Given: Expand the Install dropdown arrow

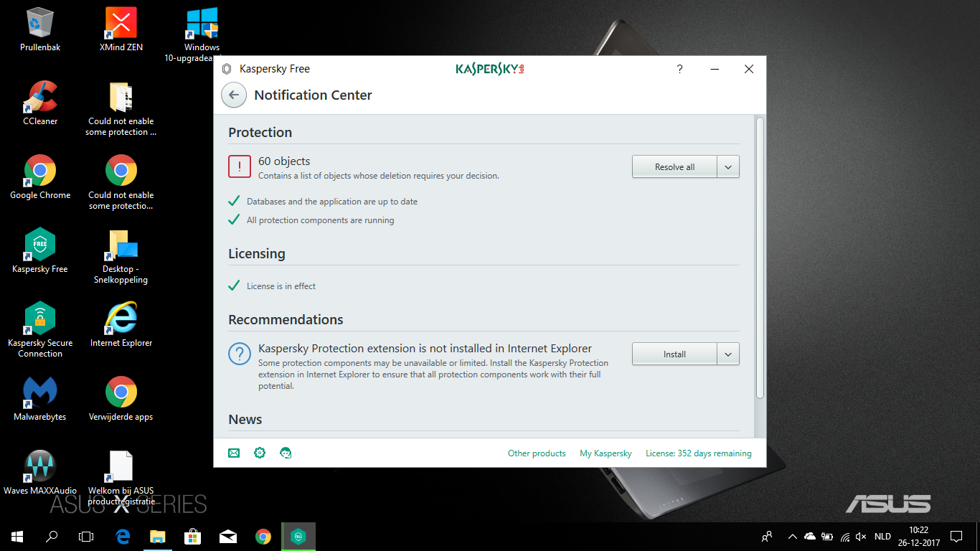Looking at the screenshot, I should pos(728,354).
